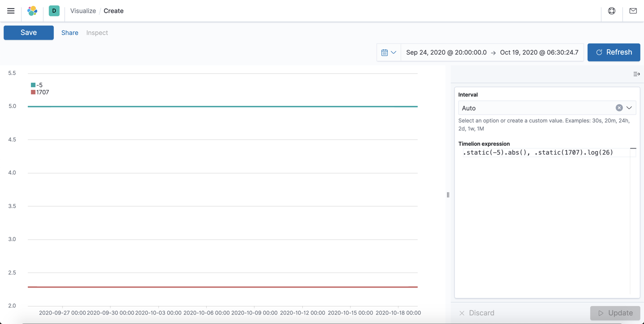Open the hamburger navigation menu
This screenshot has height=324, width=644.
coord(11,11)
